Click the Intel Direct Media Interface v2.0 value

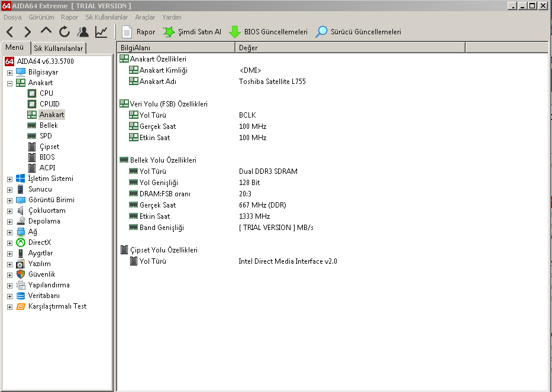pyautogui.click(x=288, y=261)
